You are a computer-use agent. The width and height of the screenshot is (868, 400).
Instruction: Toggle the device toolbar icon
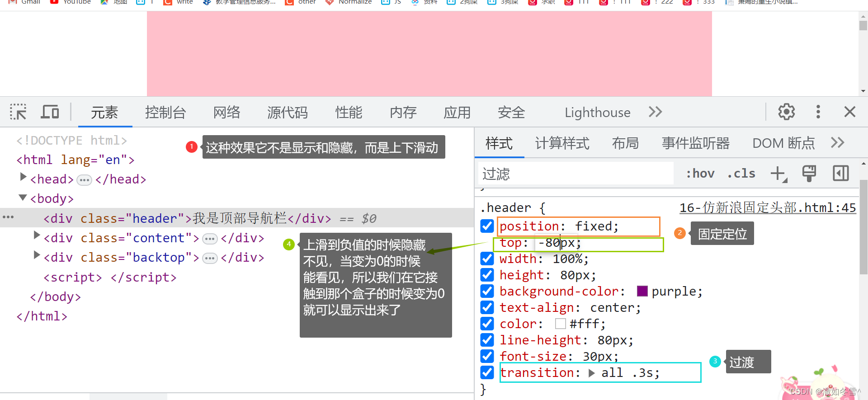(50, 112)
